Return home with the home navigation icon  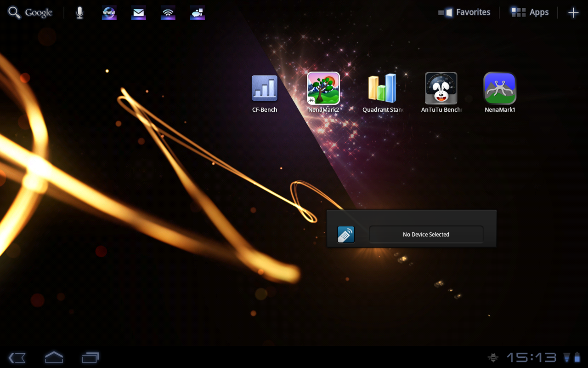54,357
